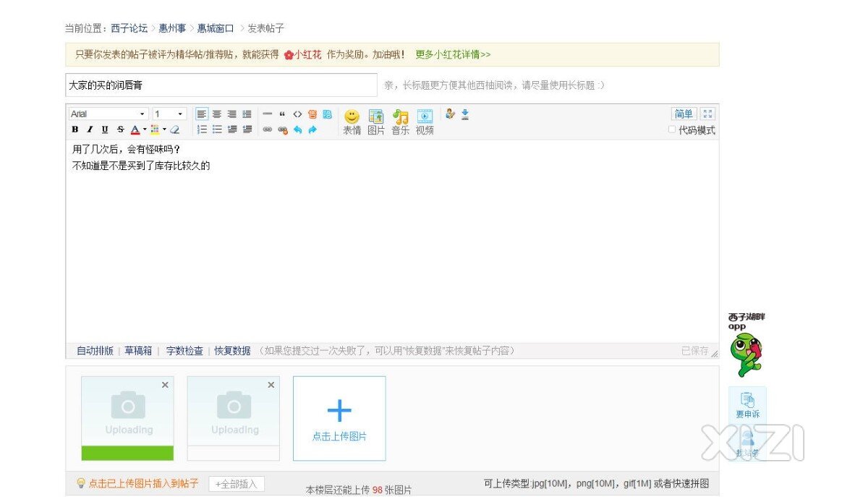Screen dimensions: 868x497
Task: Increase the paragraph indent
Action: pos(247,129)
